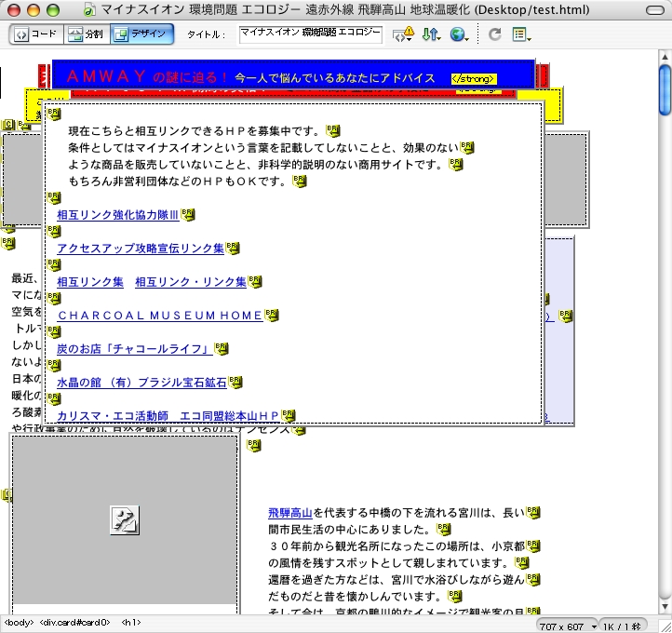The width and height of the screenshot is (672, 633).
Task: Select the BR icon after アクセスアップ攻略宣伝リンク集
Action: pyautogui.click(x=233, y=248)
